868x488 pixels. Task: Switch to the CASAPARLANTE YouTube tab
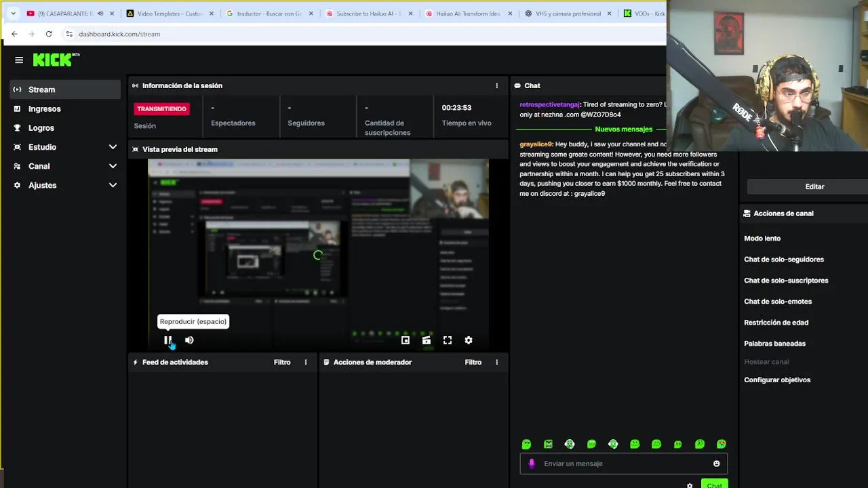pyautogui.click(x=64, y=14)
